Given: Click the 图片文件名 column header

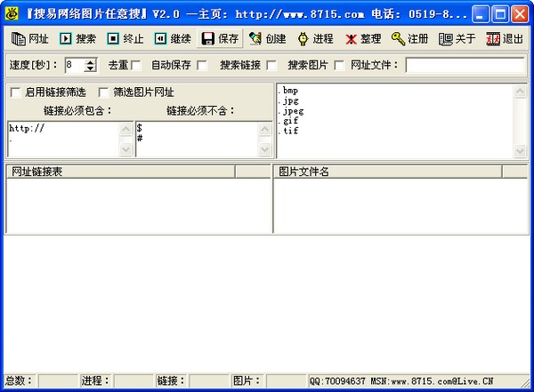Looking at the screenshot, I should click(x=387, y=172).
